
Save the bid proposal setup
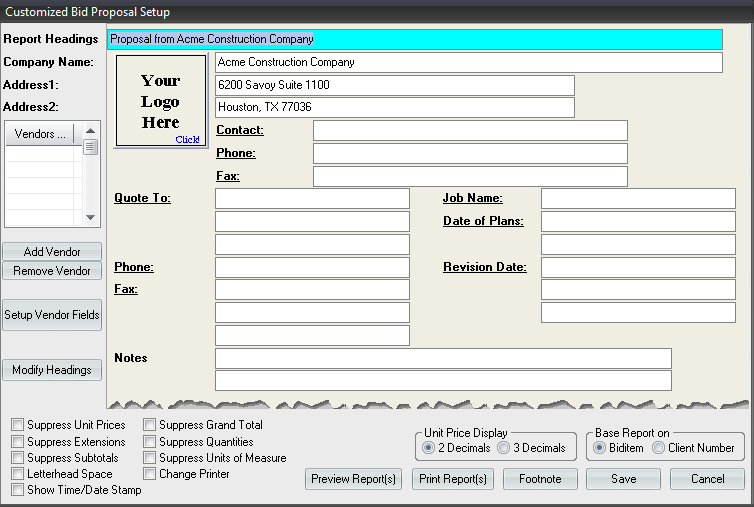623,479
